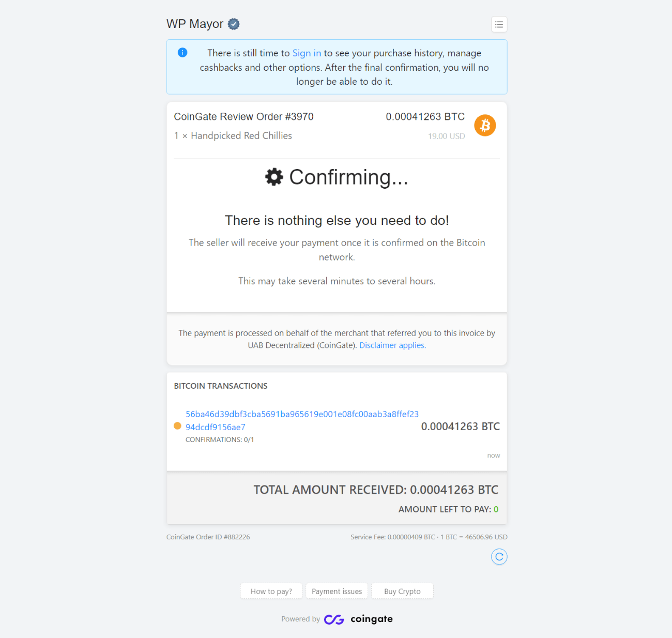Viewport: 672px width, 638px height.
Task: Follow the Sign in link
Action: (307, 53)
